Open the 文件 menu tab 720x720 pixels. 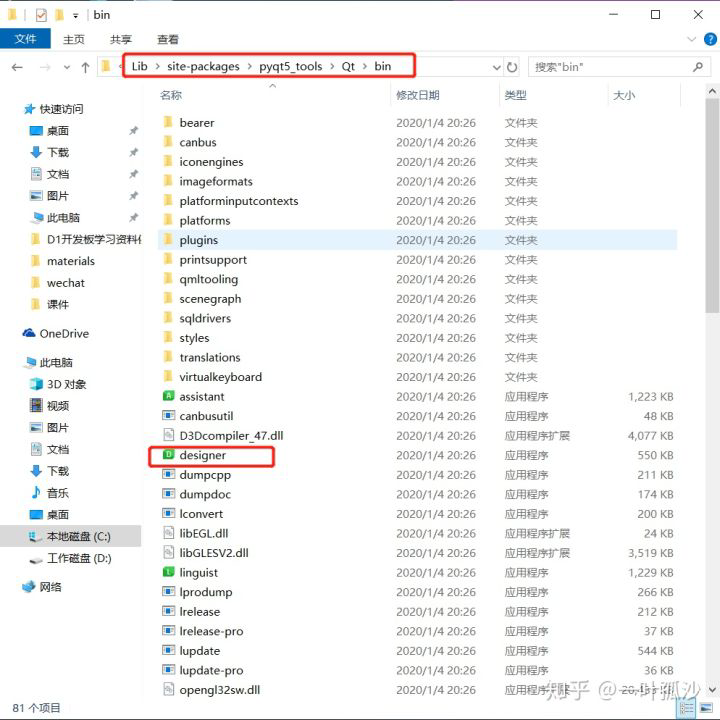click(x=25, y=39)
